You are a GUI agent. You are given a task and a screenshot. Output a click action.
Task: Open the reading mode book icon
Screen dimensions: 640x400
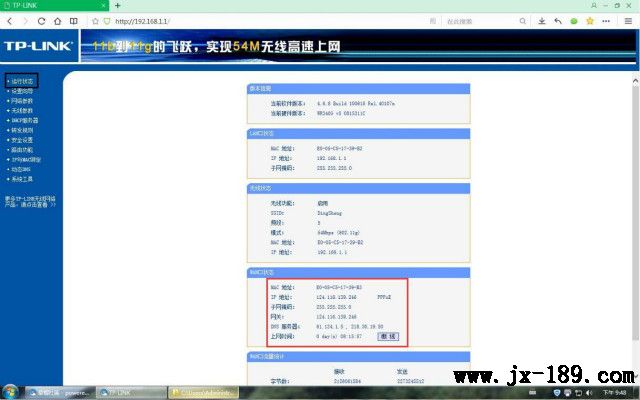click(73, 21)
